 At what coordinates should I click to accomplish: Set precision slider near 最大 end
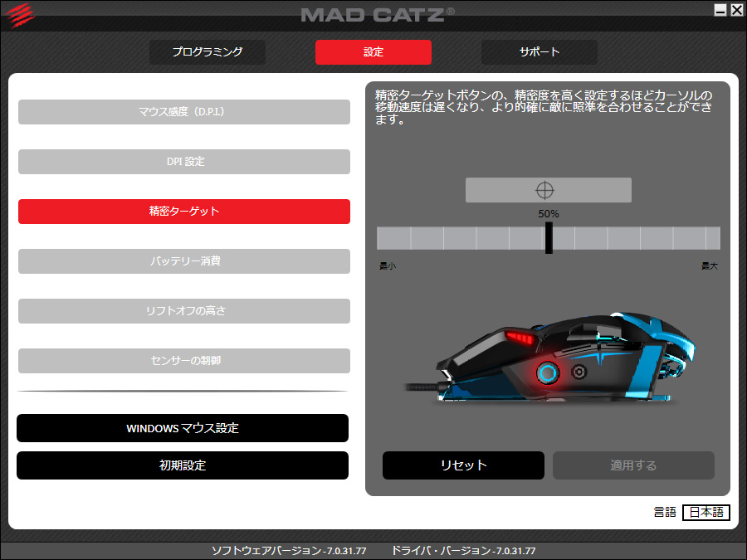pos(712,238)
